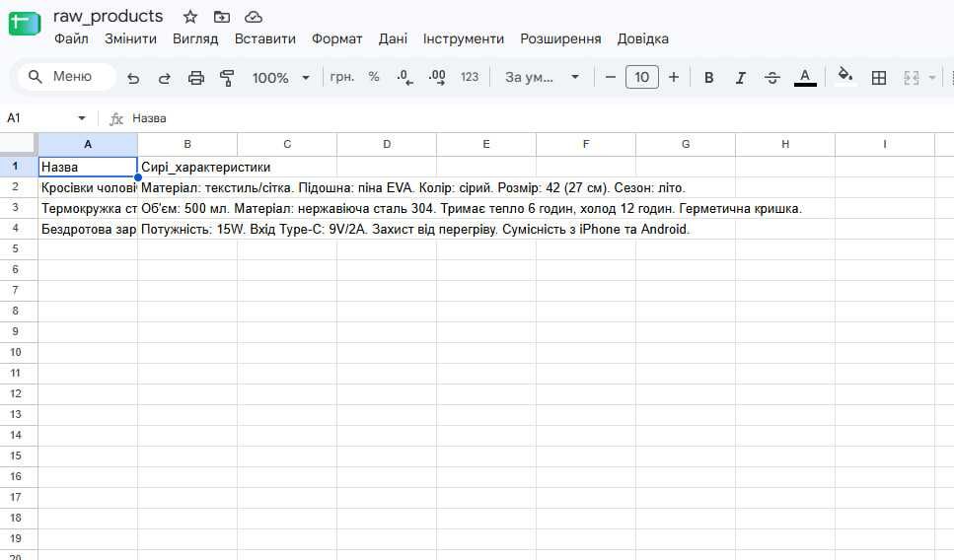Select cell Термокружка ст

88,208
